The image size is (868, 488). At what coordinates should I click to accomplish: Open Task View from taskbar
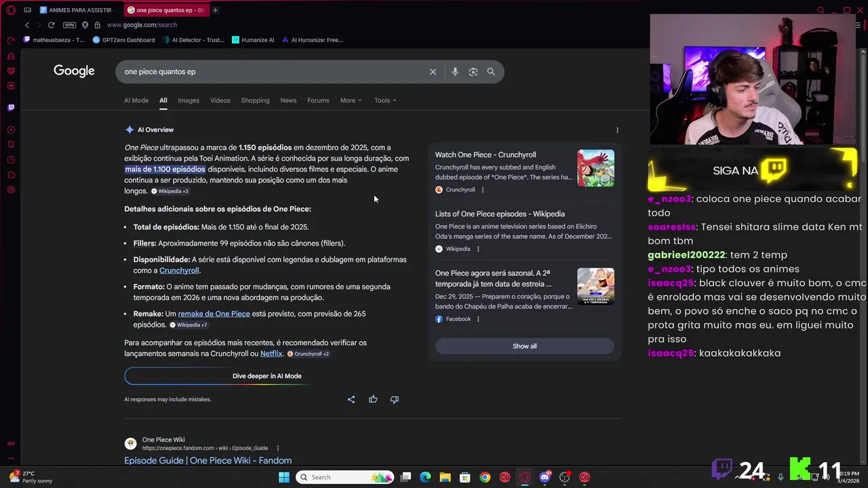click(x=406, y=477)
